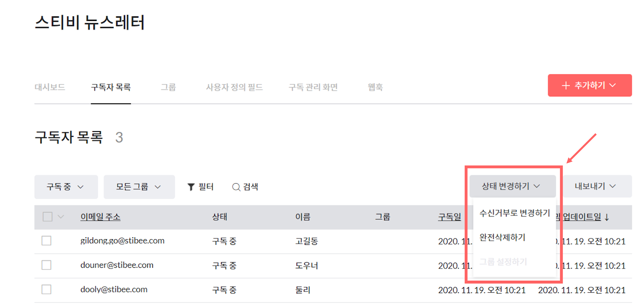Click the plus icon on 추가하기
Screen dimensions: 644x308
(566, 85)
